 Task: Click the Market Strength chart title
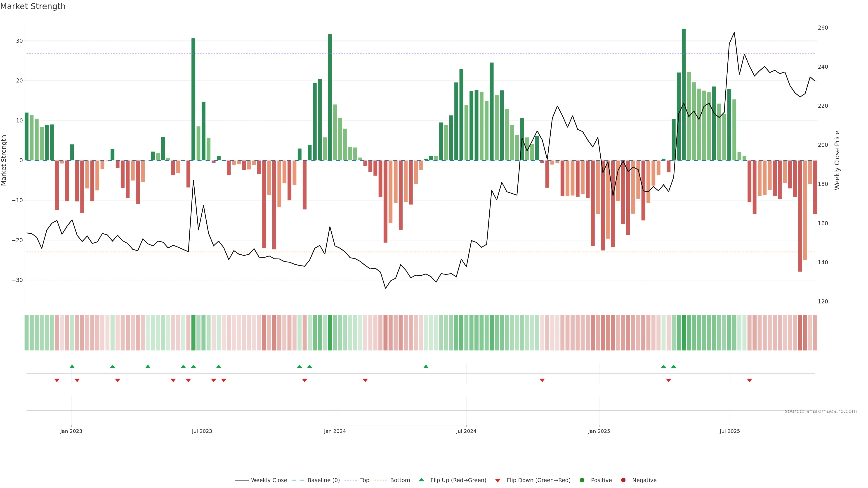(x=33, y=6)
